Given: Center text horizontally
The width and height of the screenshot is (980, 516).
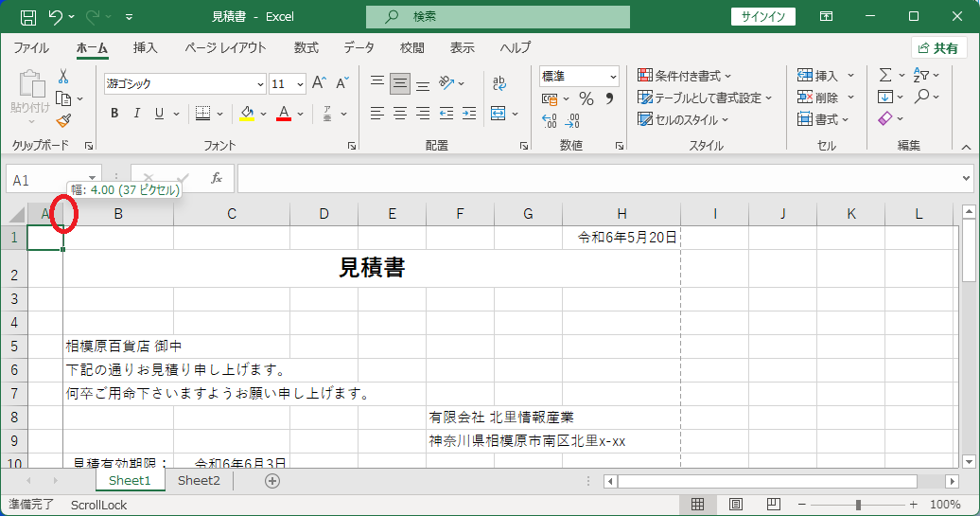Looking at the screenshot, I should pyautogui.click(x=400, y=114).
